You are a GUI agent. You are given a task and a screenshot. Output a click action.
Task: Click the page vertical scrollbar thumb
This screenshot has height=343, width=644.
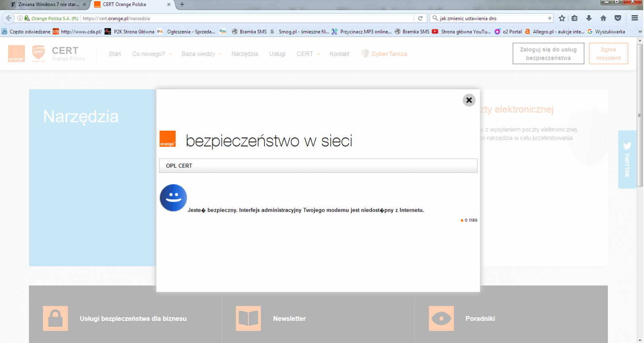tap(640, 116)
